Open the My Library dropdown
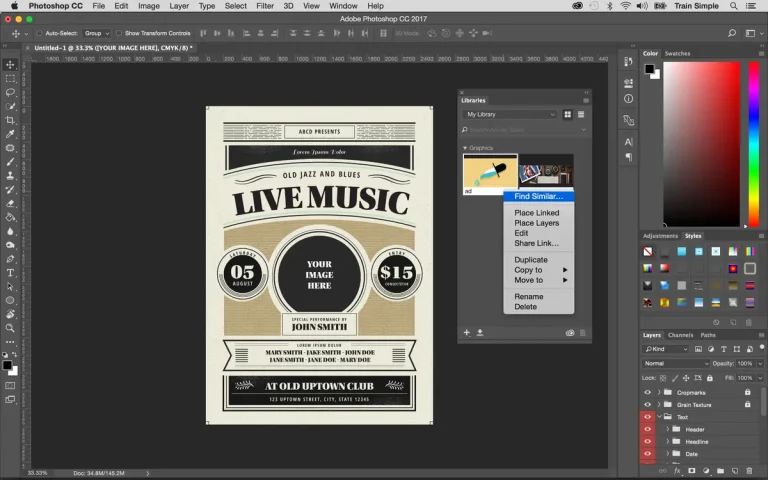This screenshot has width=768, height=480. tap(510, 115)
